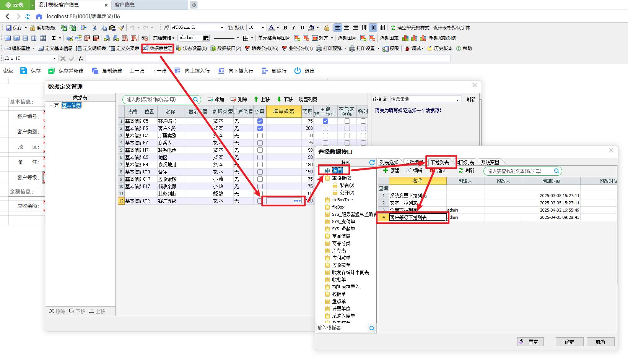The image size is (628, 364).
Task: Click the home icon in address bar
Action: coord(39,16)
